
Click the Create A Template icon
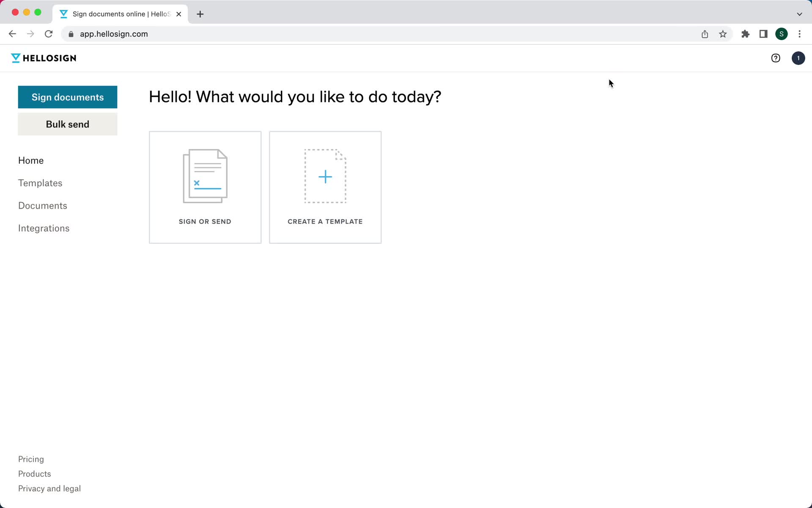pos(325,176)
